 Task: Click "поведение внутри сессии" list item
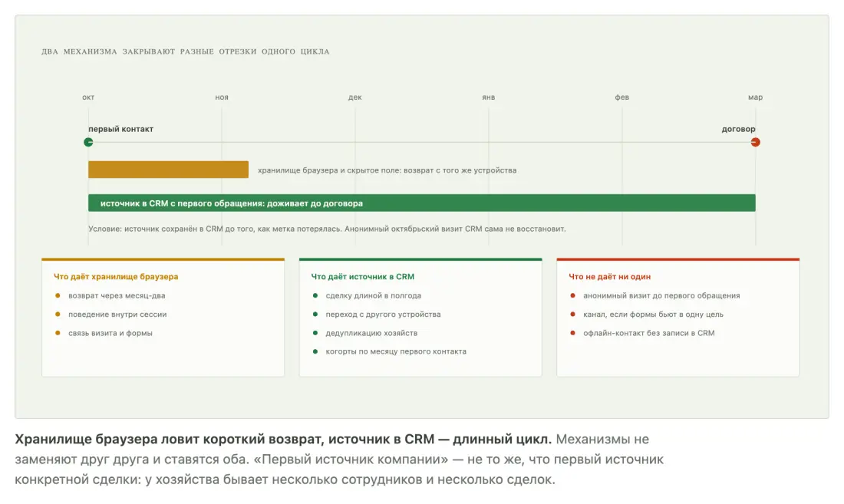pyautogui.click(x=117, y=314)
